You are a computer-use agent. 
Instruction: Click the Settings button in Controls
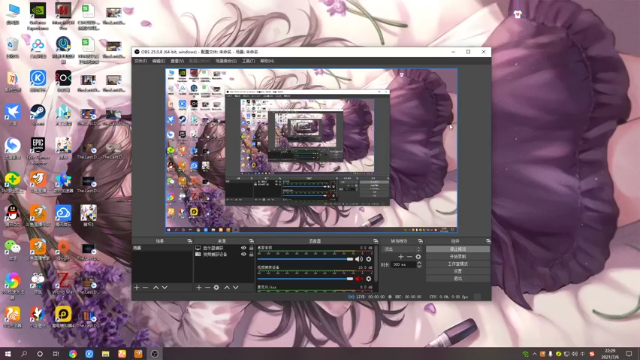(458, 271)
